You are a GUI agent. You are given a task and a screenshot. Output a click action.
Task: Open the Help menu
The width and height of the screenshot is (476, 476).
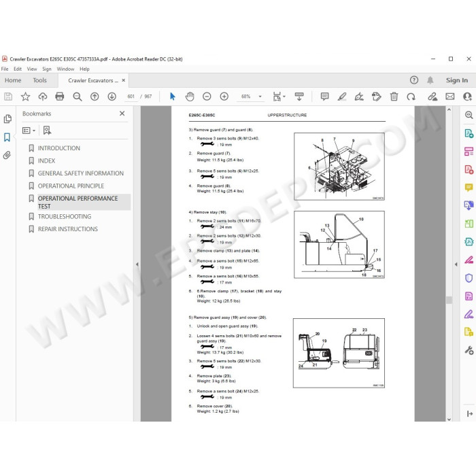(x=84, y=69)
